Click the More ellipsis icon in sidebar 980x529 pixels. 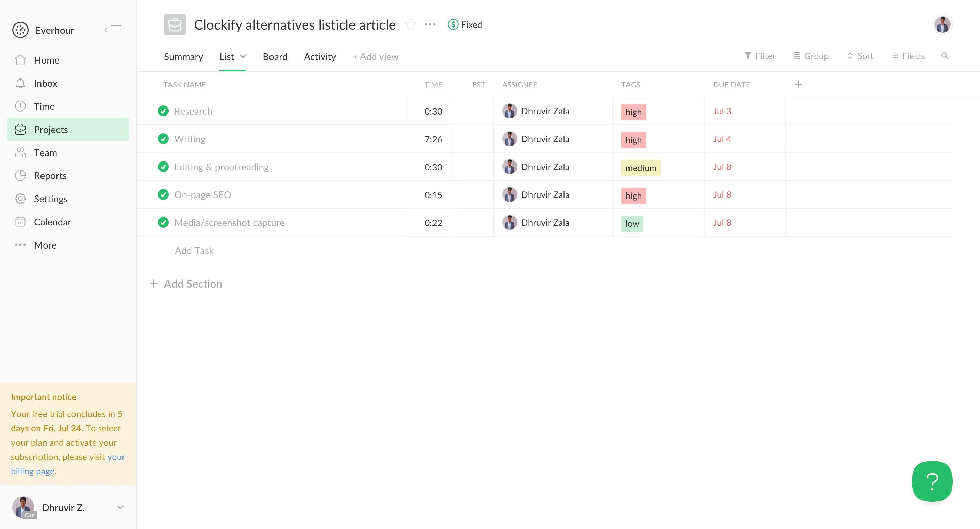click(20, 245)
